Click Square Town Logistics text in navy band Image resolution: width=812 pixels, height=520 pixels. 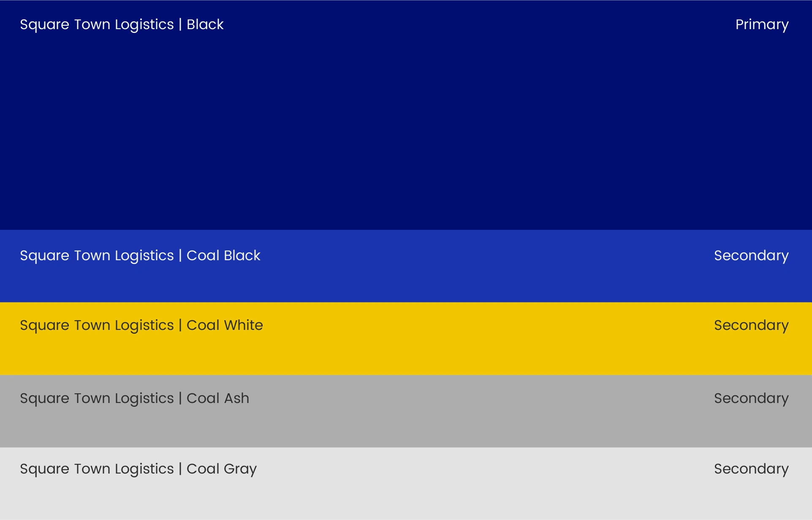pos(97,25)
